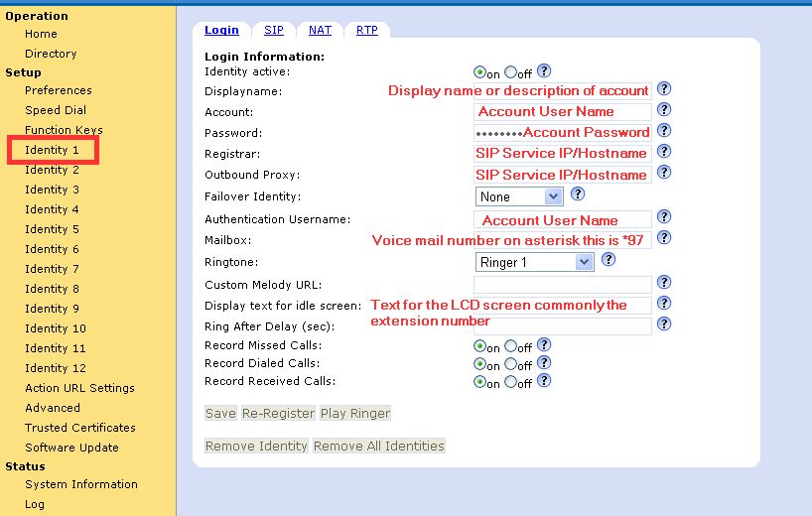The width and height of the screenshot is (812, 516).
Task: Switch to the SIP tab
Action: coord(274,30)
